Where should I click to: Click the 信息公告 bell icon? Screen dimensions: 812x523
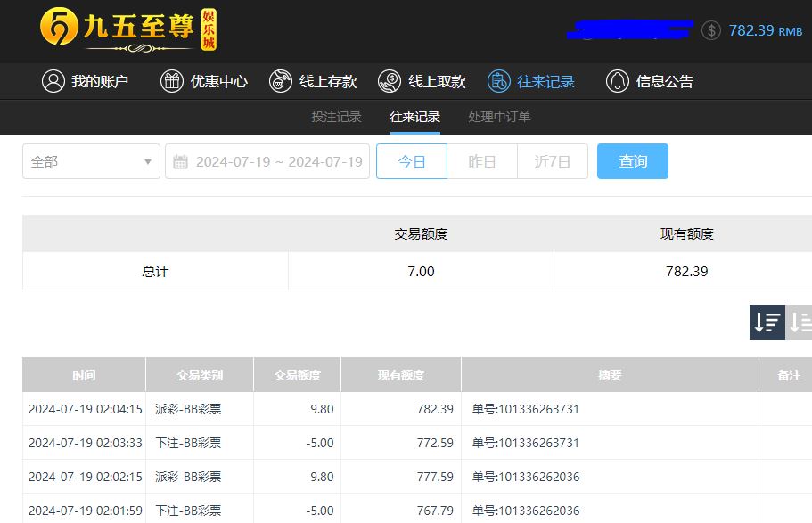pos(617,81)
